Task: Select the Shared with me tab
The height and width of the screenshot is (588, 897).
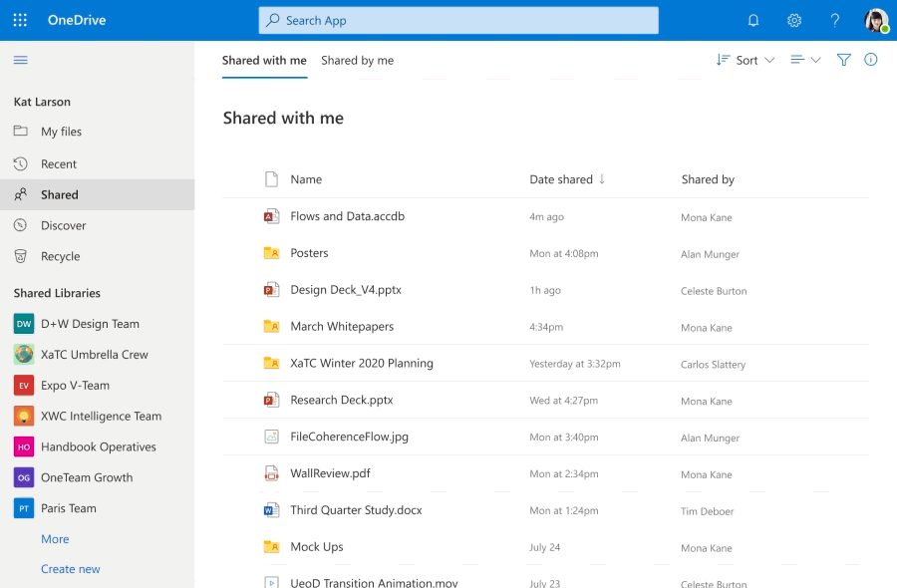Action: tap(263, 60)
